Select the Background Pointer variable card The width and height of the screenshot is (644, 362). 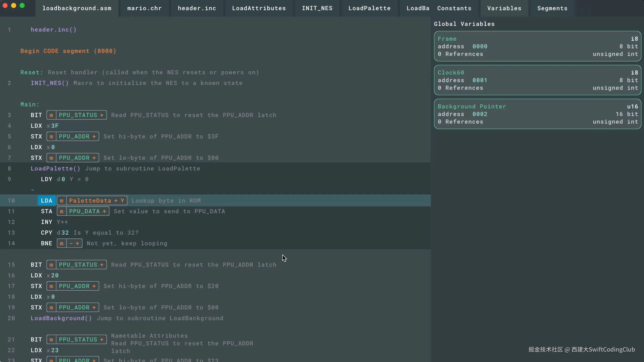click(538, 114)
